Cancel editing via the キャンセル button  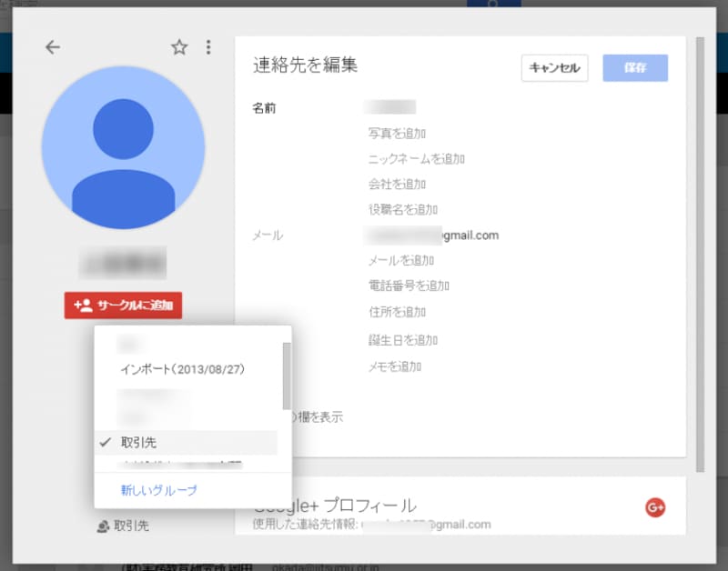553,68
